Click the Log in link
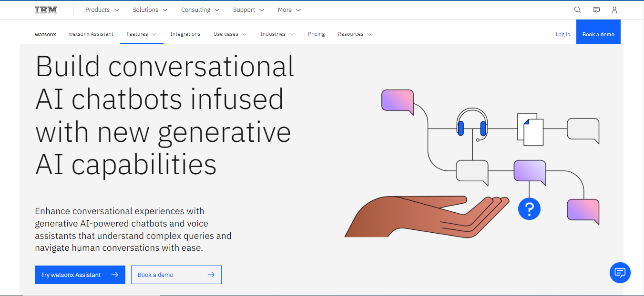The height and width of the screenshot is (296, 644). click(x=562, y=34)
